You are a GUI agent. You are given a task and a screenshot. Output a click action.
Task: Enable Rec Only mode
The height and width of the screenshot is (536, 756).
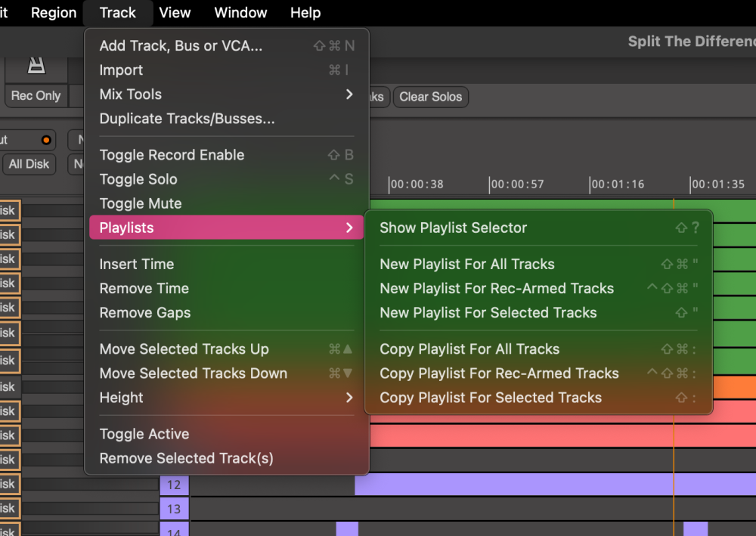36,95
